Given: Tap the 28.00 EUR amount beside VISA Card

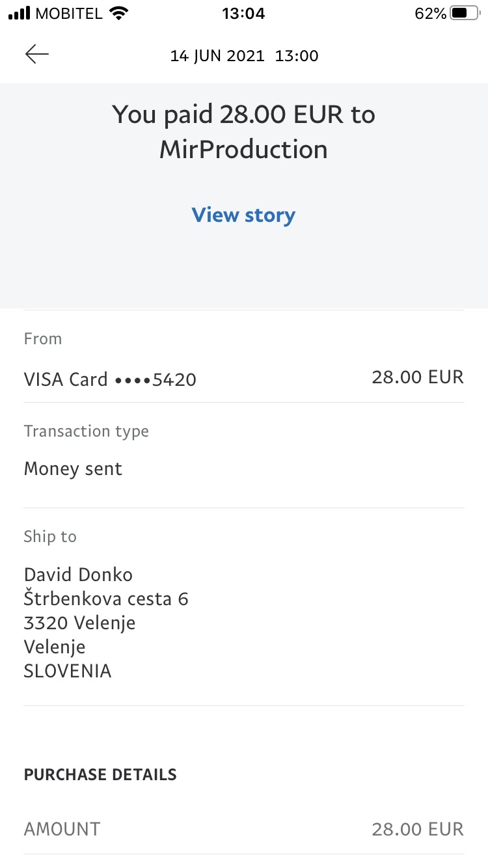Looking at the screenshot, I should (x=417, y=377).
